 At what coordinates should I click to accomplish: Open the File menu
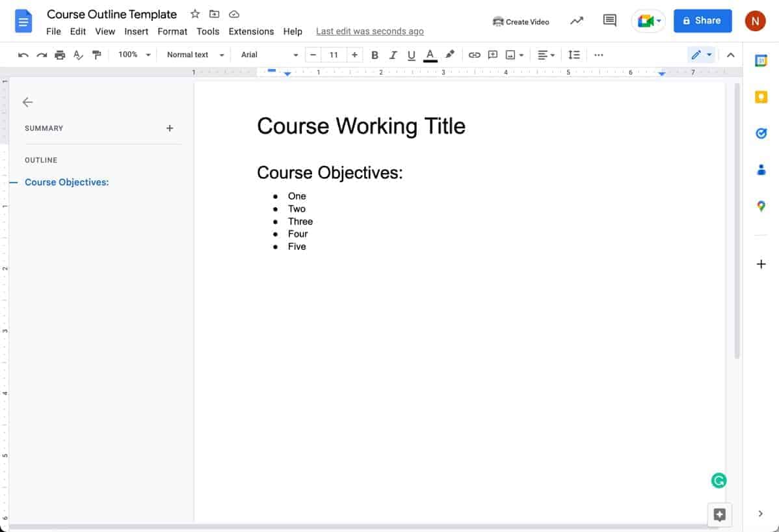click(x=53, y=31)
